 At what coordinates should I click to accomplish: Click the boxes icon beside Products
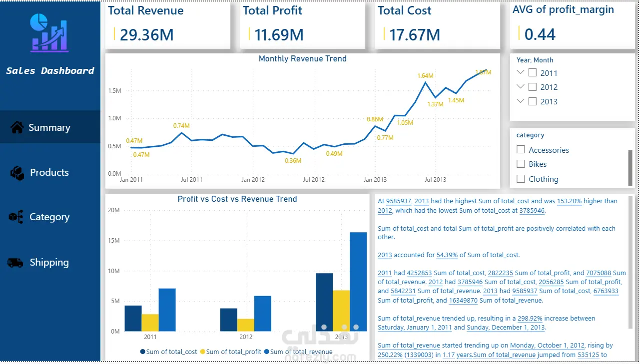[x=17, y=173]
